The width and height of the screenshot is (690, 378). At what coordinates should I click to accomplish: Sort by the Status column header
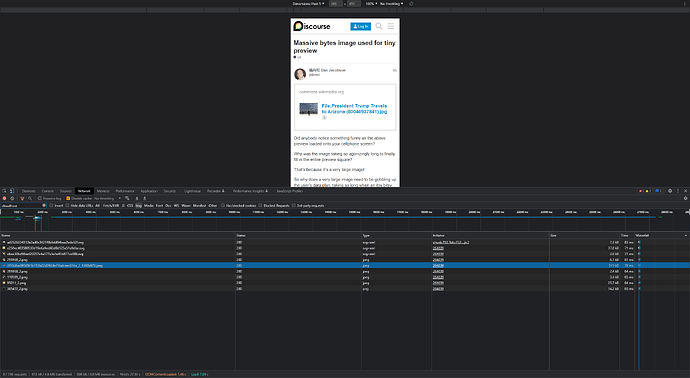tap(298, 235)
